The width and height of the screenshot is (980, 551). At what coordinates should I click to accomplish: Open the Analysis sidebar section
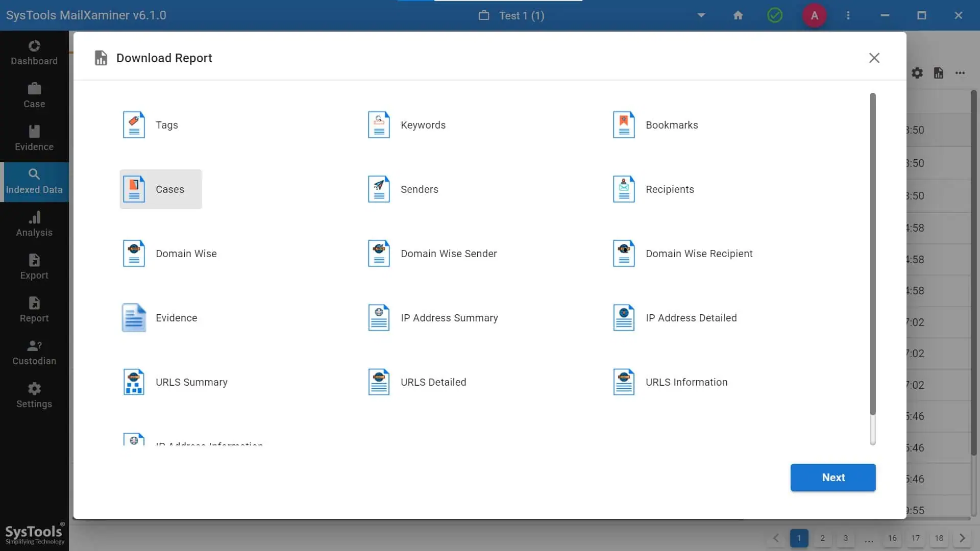coord(34,224)
